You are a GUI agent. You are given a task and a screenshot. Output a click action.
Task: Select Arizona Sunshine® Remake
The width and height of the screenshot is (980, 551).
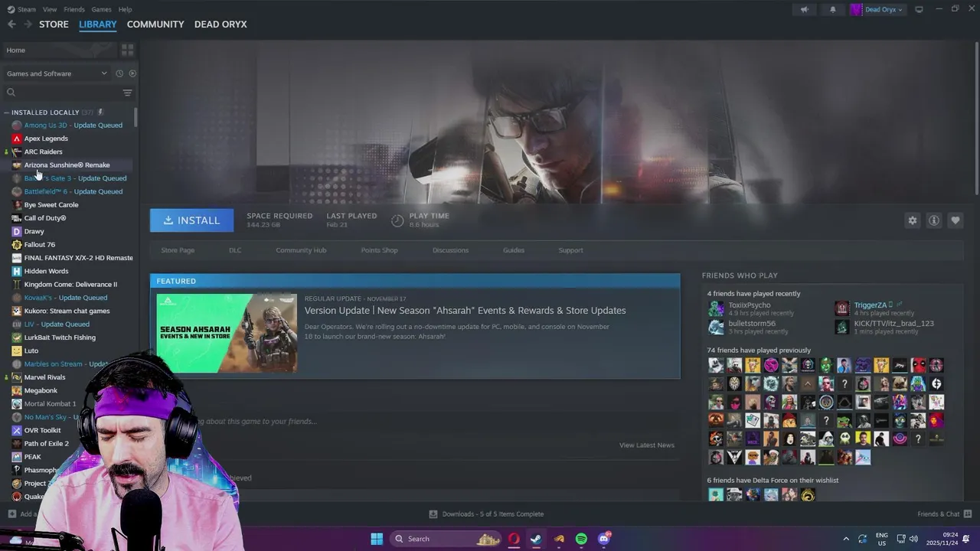(69, 165)
